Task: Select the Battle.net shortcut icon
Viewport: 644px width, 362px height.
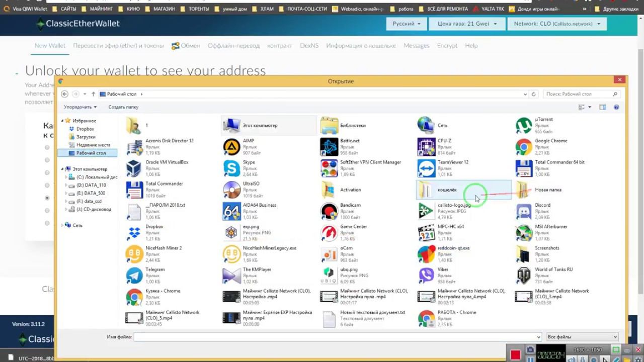Action: point(329,147)
